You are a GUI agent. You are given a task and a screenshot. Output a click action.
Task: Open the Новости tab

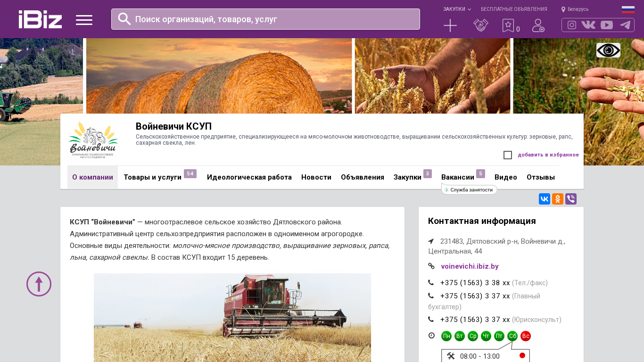316,177
